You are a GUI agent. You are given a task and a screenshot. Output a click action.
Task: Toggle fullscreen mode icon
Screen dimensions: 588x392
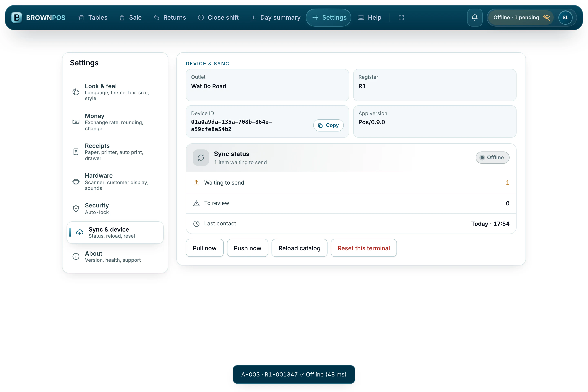click(x=401, y=18)
